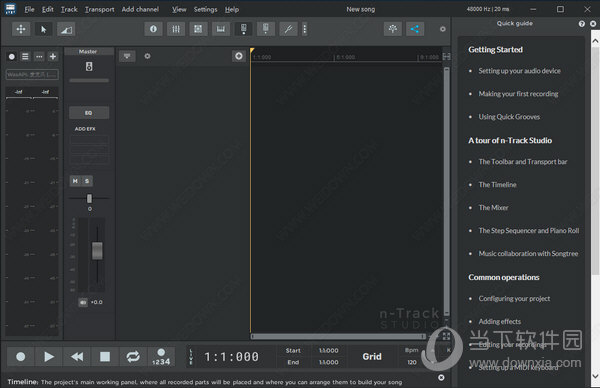Toggle the 1234 count-in metronome

(x=161, y=357)
